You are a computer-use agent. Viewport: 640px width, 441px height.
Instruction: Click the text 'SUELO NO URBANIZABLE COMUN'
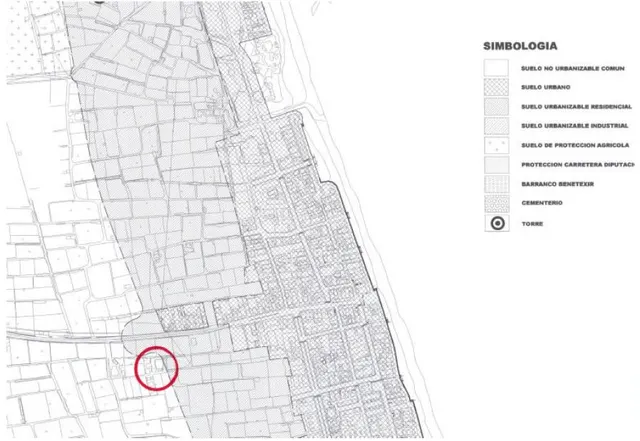pyautogui.click(x=573, y=68)
